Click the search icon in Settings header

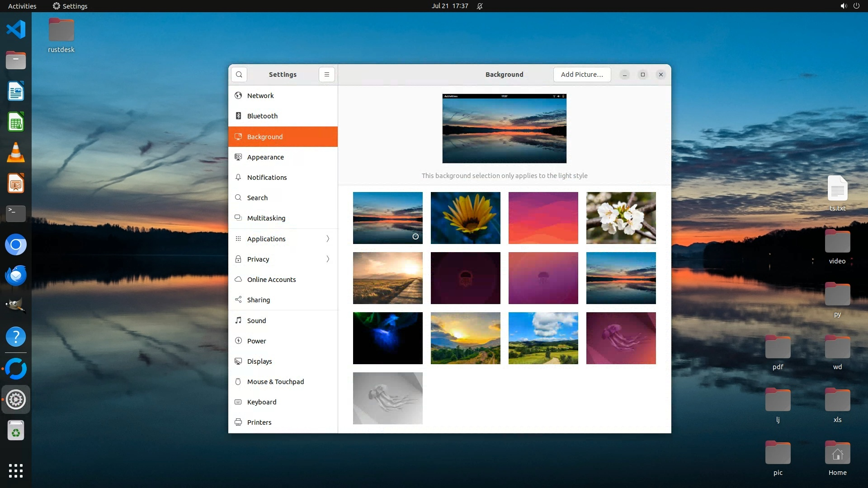tap(239, 75)
